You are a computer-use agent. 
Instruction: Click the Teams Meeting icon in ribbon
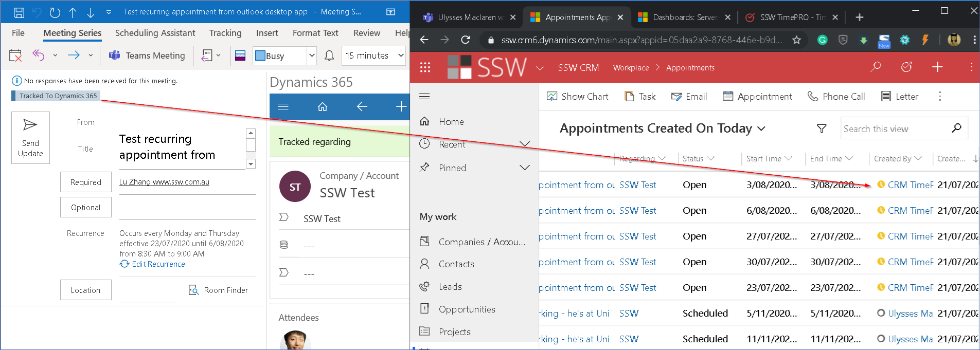click(x=114, y=56)
